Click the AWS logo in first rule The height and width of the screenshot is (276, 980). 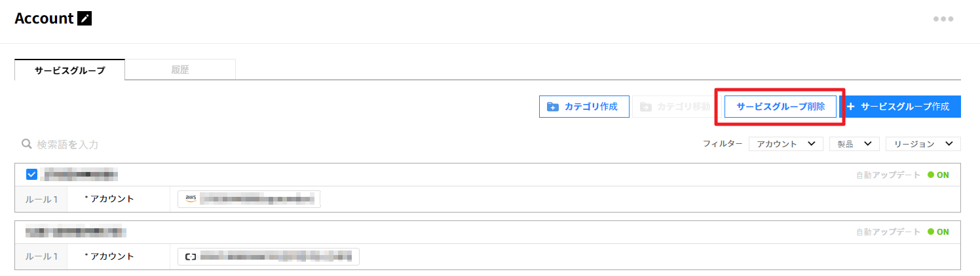(x=191, y=199)
